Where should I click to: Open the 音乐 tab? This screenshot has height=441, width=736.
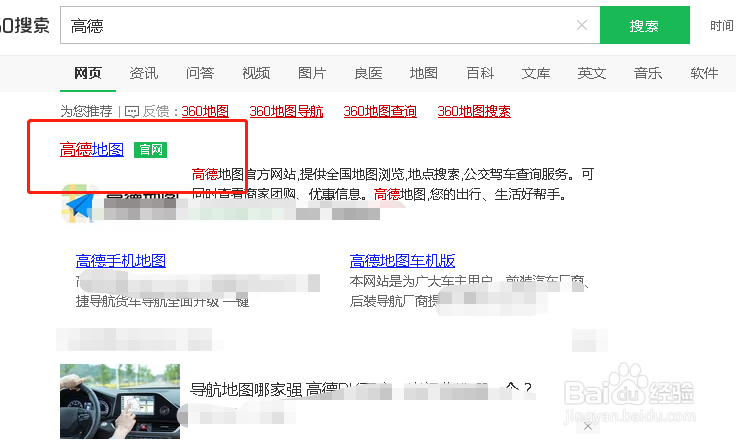point(648,73)
